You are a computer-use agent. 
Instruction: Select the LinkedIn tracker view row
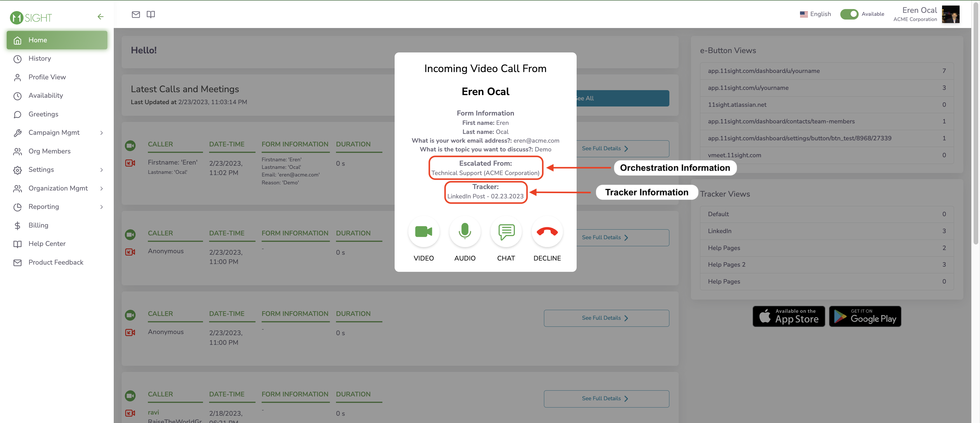[826, 231]
